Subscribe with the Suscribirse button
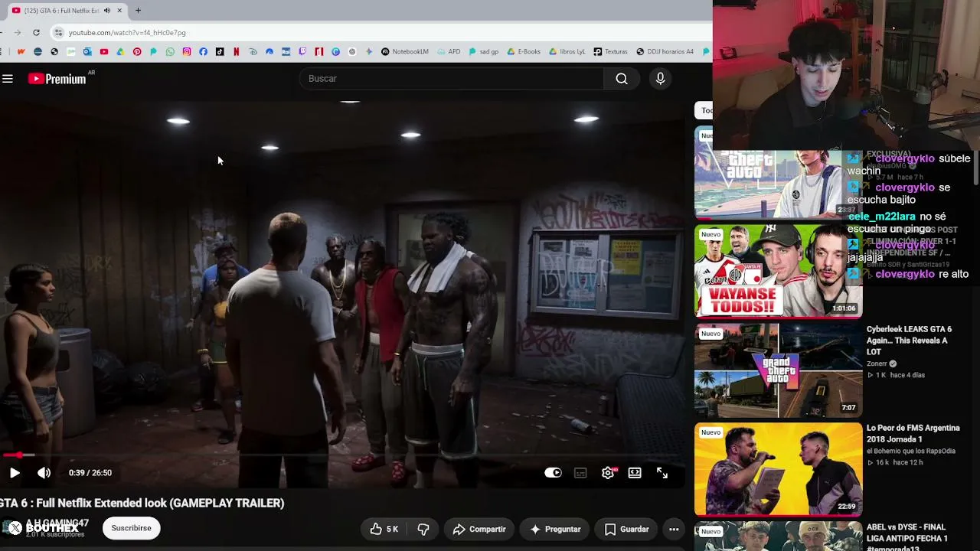Image resolution: width=980 pixels, height=551 pixels. [x=132, y=528]
